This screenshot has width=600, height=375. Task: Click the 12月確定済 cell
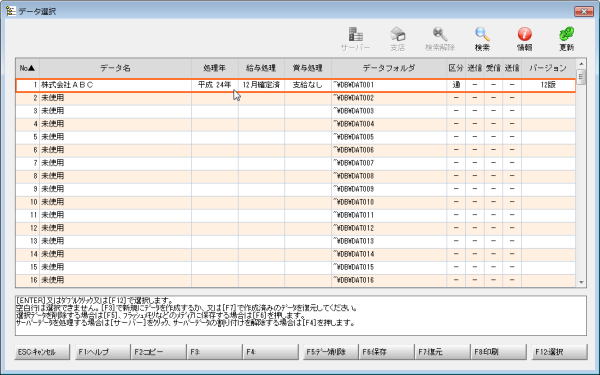click(x=261, y=85)
